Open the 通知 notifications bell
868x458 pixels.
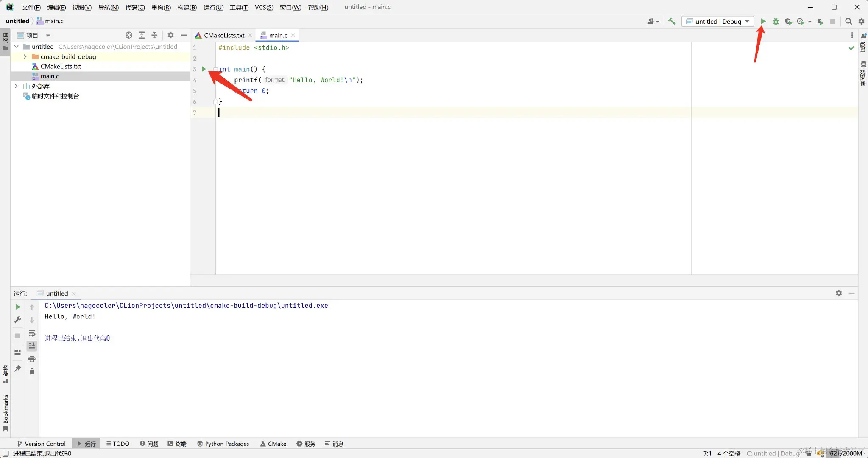863,43
